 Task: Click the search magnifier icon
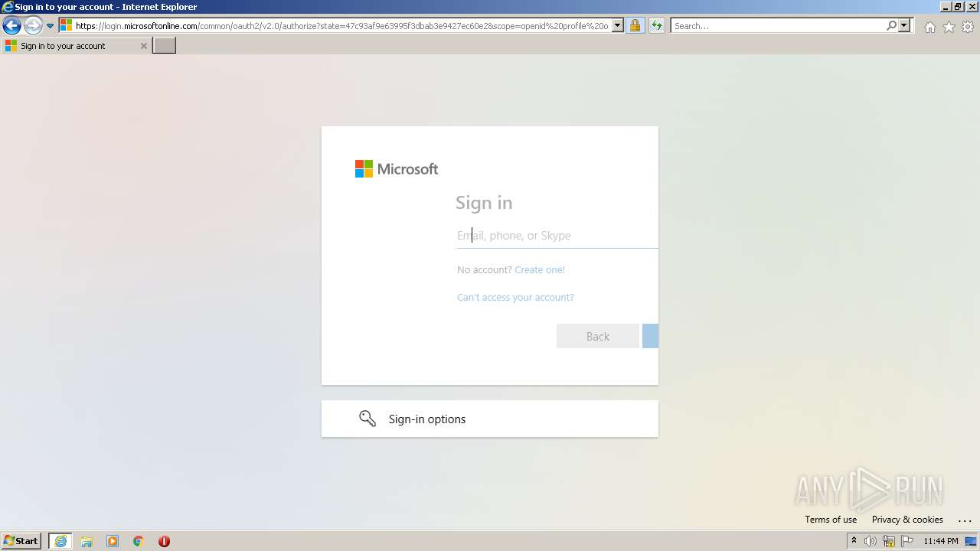coord(891,26)
